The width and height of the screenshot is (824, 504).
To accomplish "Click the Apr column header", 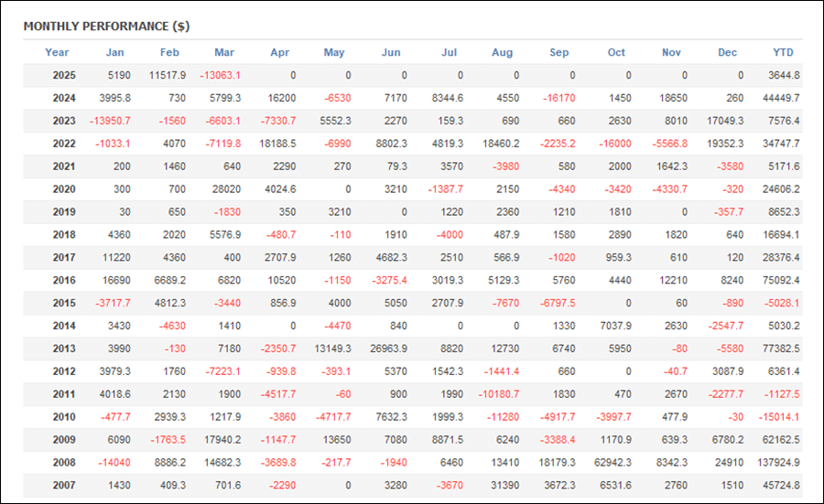I will (280, 52).
